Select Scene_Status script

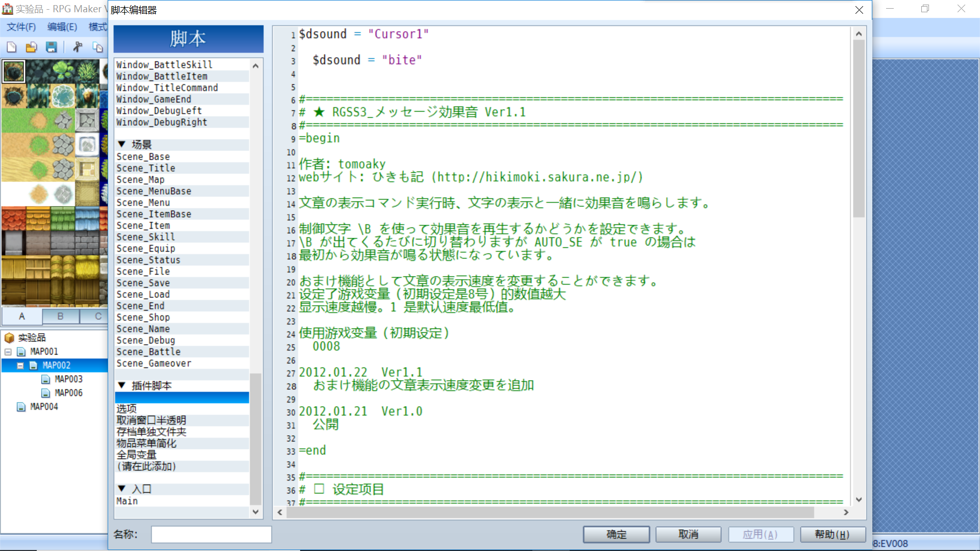point(182,260)
